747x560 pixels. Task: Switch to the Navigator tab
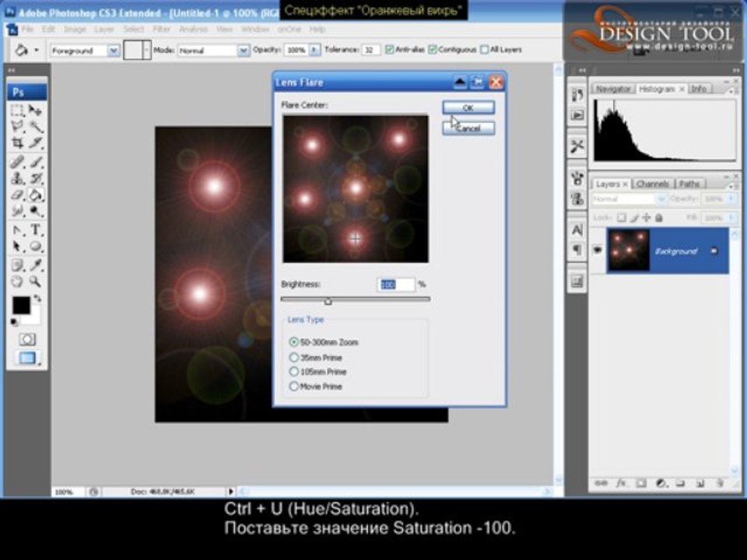612,89
